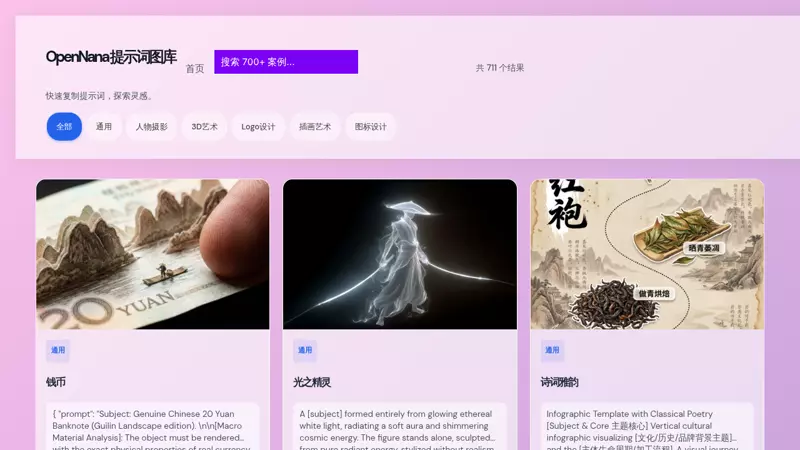Open the 20 Yuan banknote thumbnail
The width and height of the screenshot is (800, 450).
[x=153, y=254]
